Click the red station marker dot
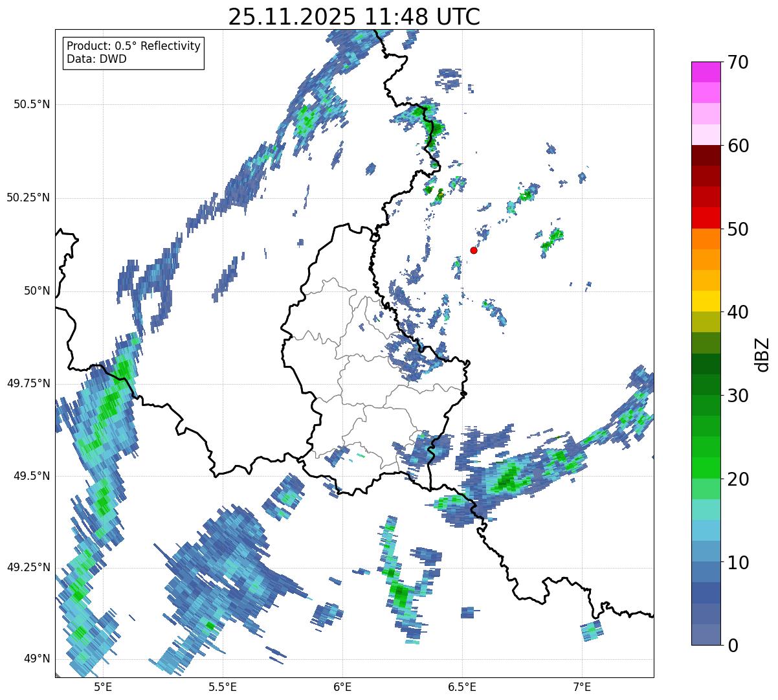The width and height of the screenshot is (778, 700). coord(474,250)
